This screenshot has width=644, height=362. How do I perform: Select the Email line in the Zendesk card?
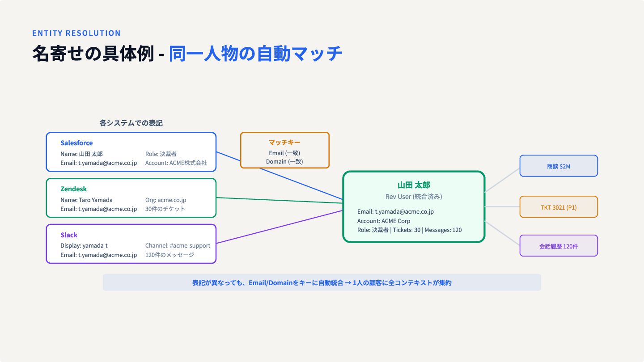pos(98,209)
